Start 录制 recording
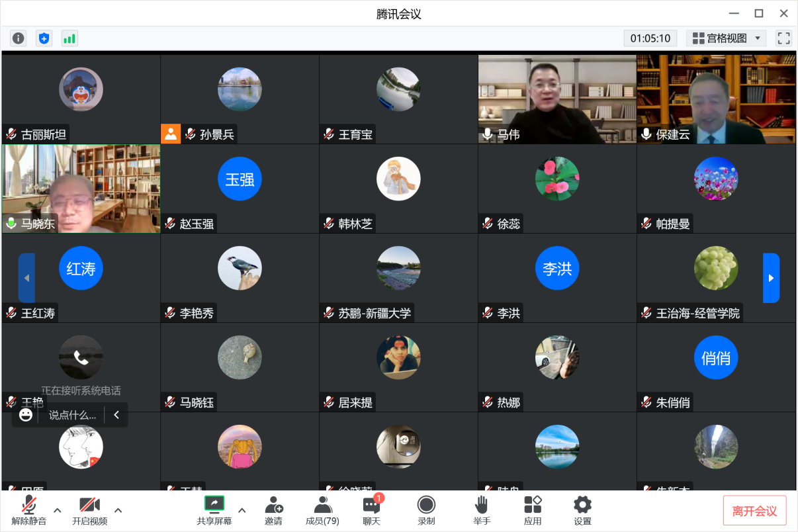The height and width of the screenshot is (532, 798). (426, 510)
